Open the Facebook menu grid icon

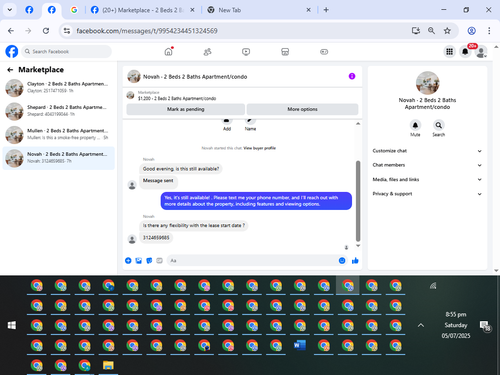[449, 52]
